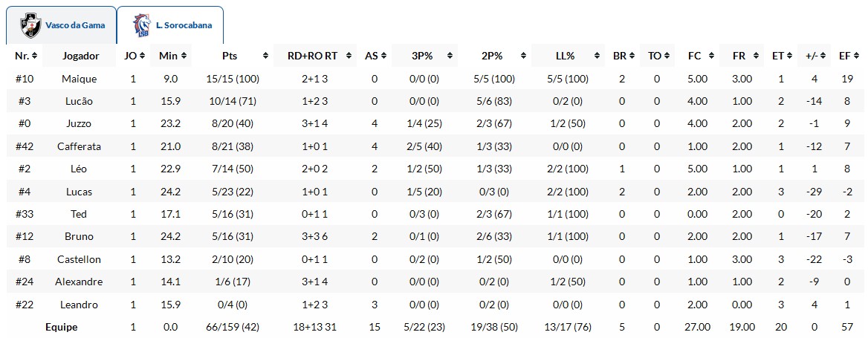This screenshot has width=868, height=338.
Task: Select the Jogador column header
Action: [80, 56]
